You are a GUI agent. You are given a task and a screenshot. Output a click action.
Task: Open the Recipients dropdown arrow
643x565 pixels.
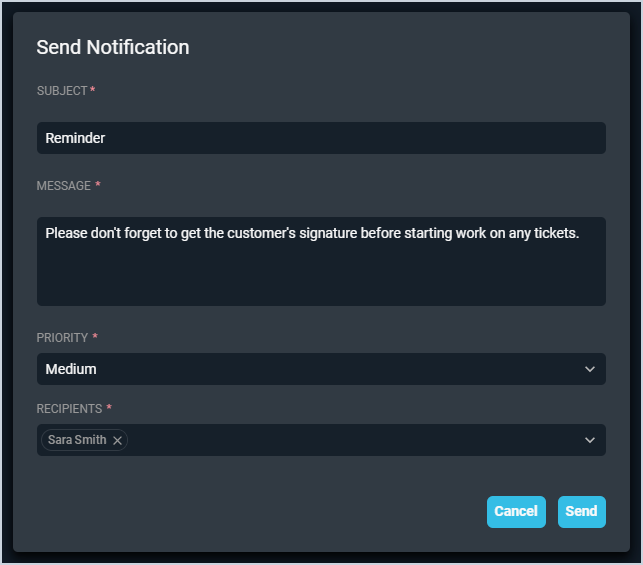(589, 440)
